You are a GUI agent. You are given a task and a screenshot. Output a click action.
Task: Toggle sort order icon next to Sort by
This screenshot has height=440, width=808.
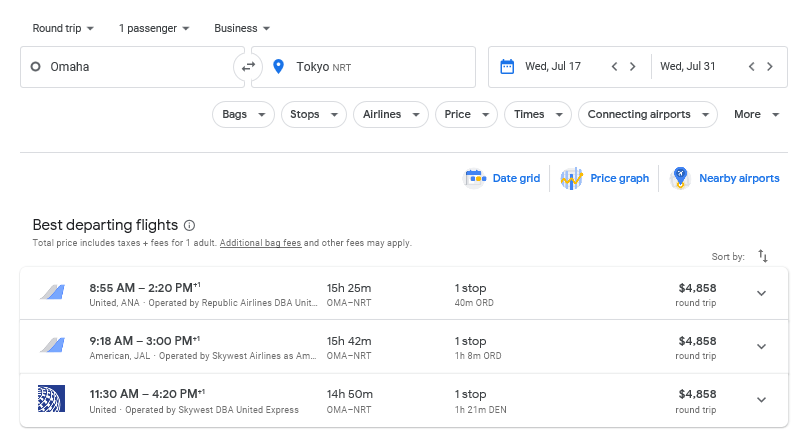[763, 256]
